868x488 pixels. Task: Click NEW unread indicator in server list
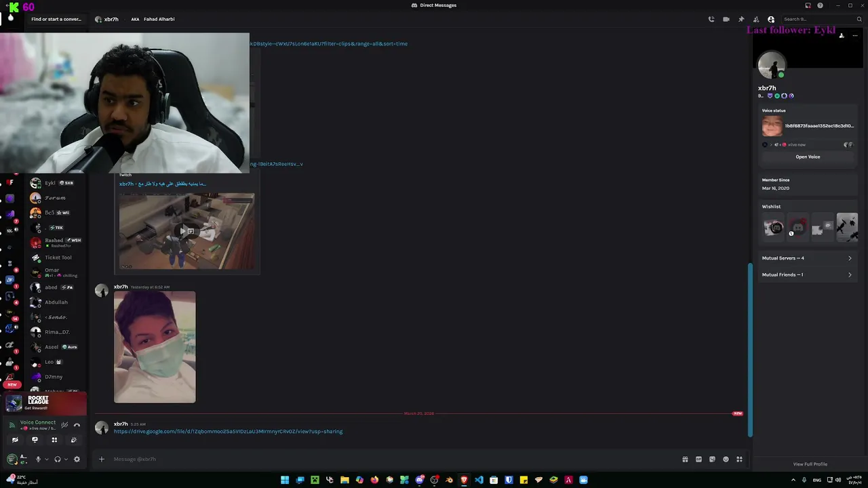12,384
